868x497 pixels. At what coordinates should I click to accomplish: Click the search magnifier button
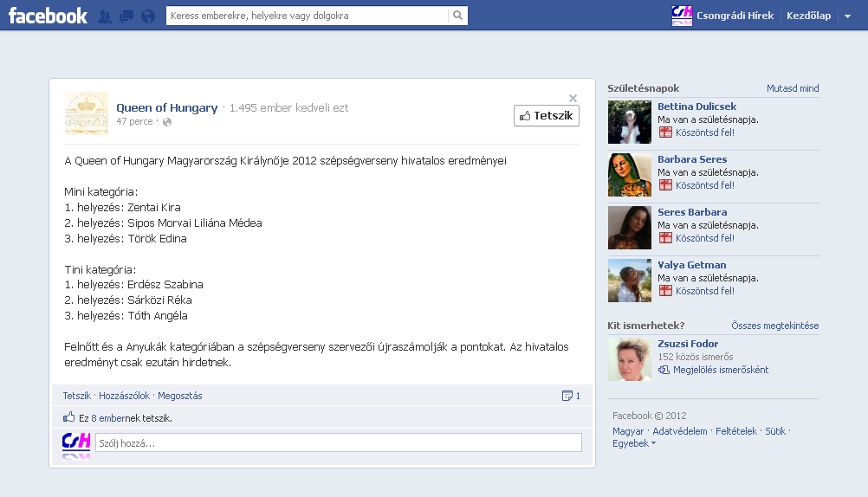[457, 16]
